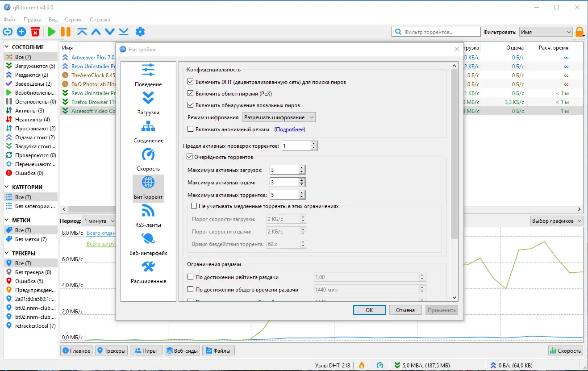
Task: Open the Режим шифрования dropdown
Action: 279,117
